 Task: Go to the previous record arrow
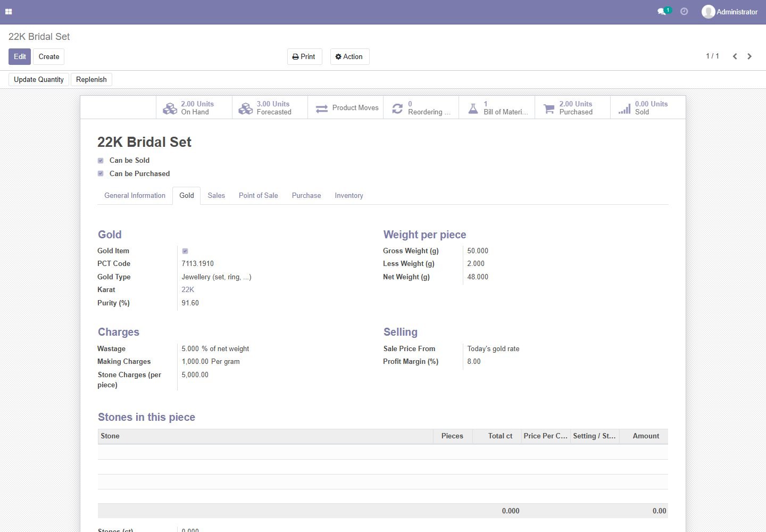(735, 56)
